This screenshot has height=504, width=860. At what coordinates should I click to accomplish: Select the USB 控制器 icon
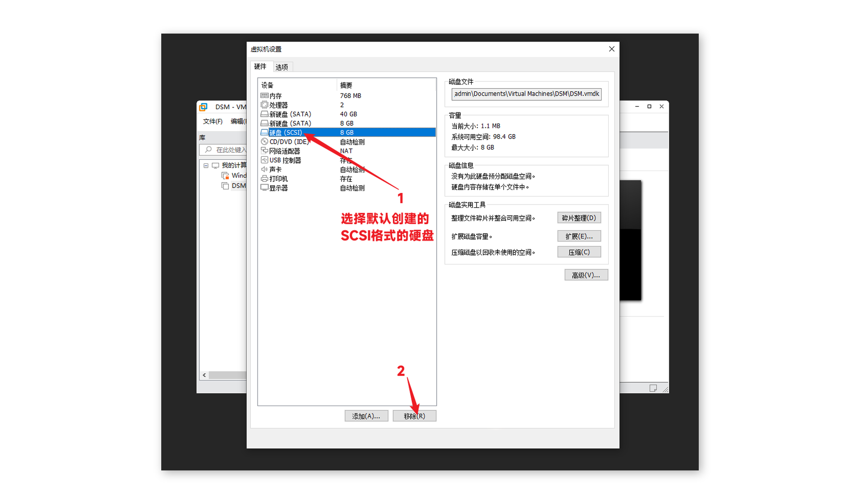(x=264, y=160)
